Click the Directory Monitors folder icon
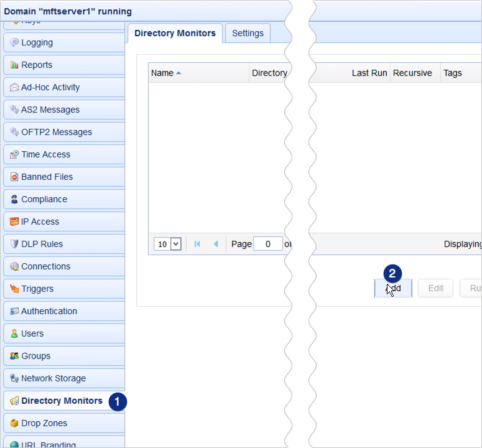The width and height of the screenshot is (482, 448). (x=14, y=401)
